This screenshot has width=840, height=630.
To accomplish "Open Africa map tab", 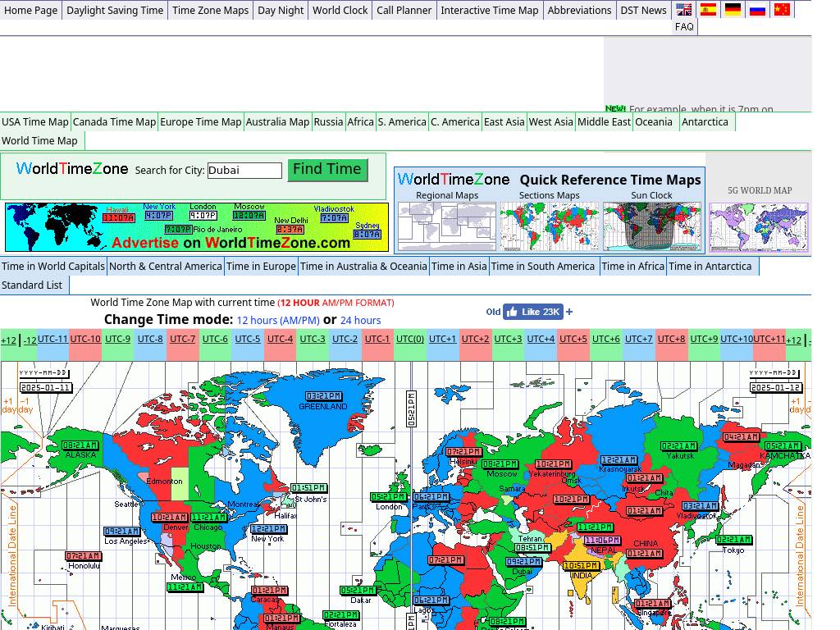I will pos(361,121).
